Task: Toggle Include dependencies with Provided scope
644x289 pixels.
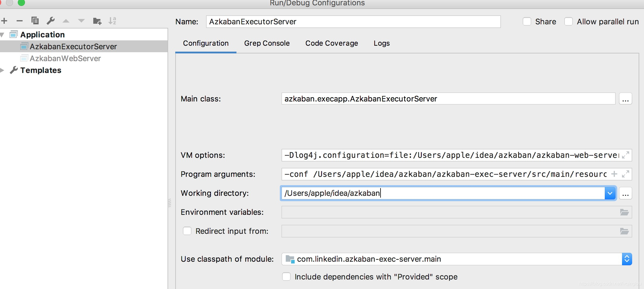Action: (286, 277)
